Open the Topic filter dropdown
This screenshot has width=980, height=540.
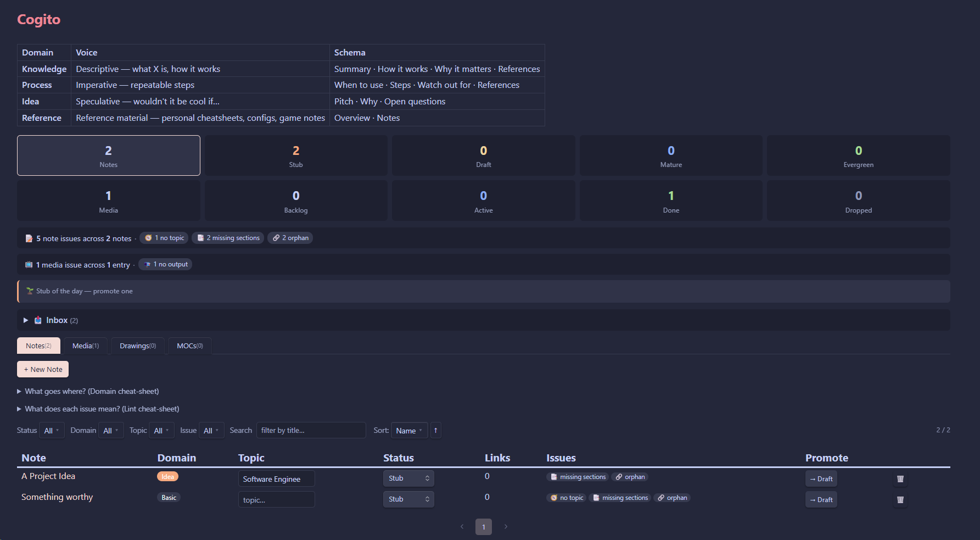(161, 430)
